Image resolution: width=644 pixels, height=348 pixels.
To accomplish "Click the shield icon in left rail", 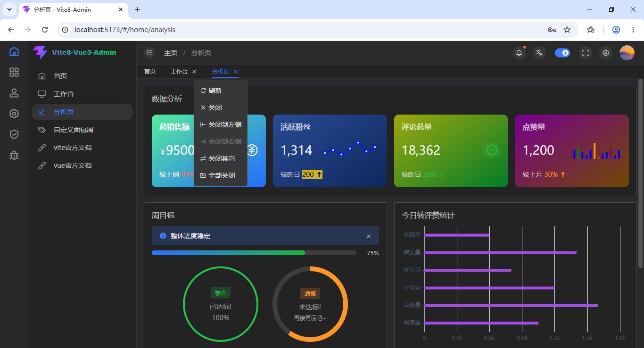I will click(x=14, y=134).
